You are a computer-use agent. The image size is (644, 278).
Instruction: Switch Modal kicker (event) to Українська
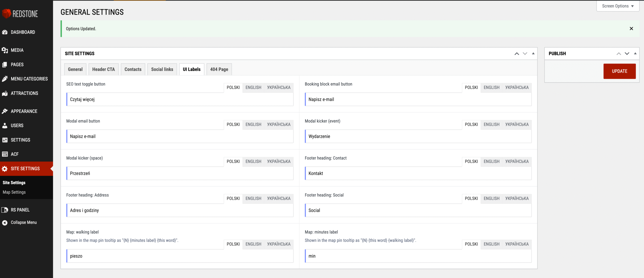click(x=517, y=125)
